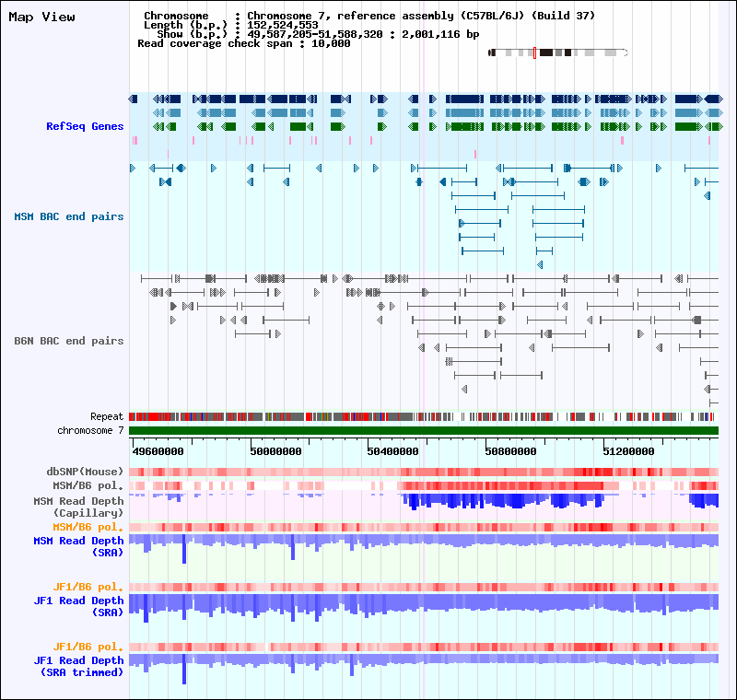
Task: Open the JF1 Read Depth (SRA) label
Action: pyautogui.click(x=78, y=606)
